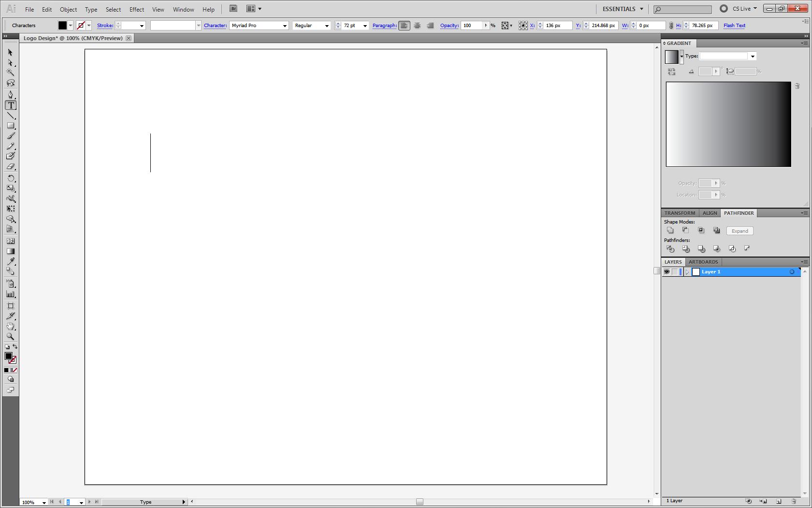
Task: Open the Myriad Pro font family dropdown
Action: pos(285,26)
